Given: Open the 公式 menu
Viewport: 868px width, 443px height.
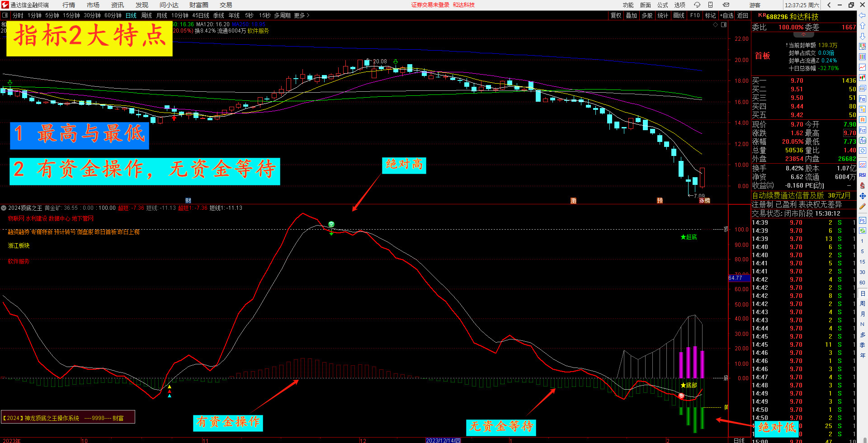Looking at the screenshot, I should click(x=663, y=5).
